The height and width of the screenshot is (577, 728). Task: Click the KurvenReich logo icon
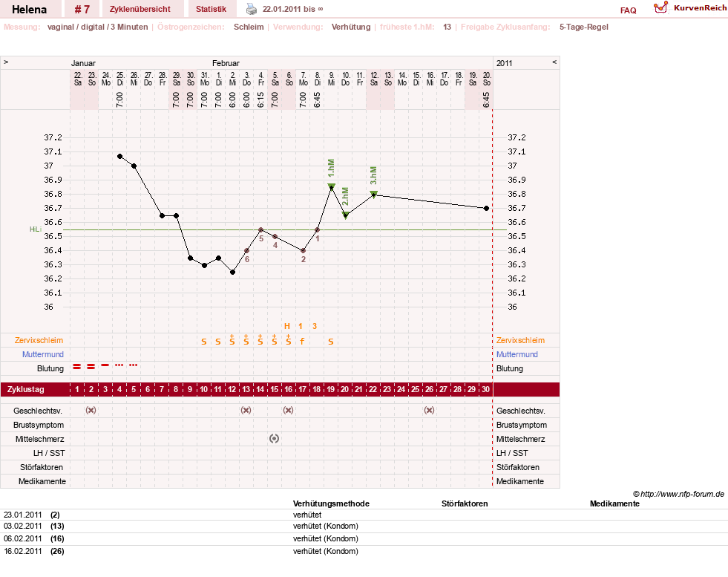(x=660, y=7)
